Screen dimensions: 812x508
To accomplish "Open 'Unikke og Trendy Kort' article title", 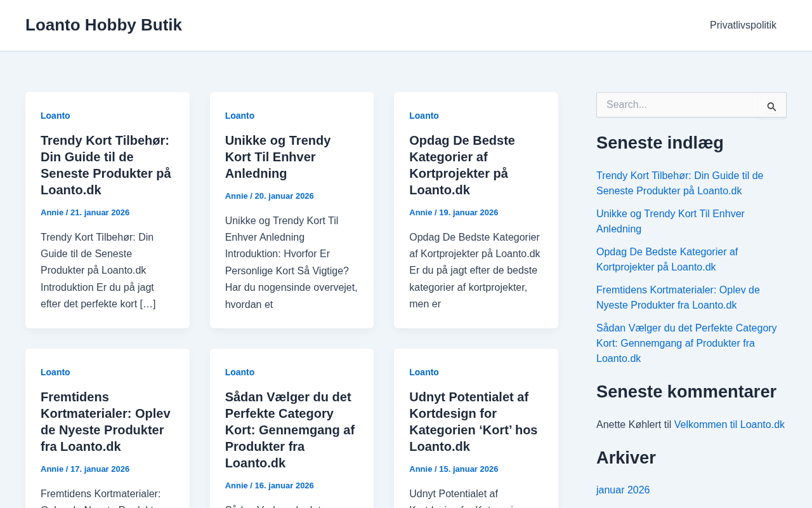I will coord(278,157).
